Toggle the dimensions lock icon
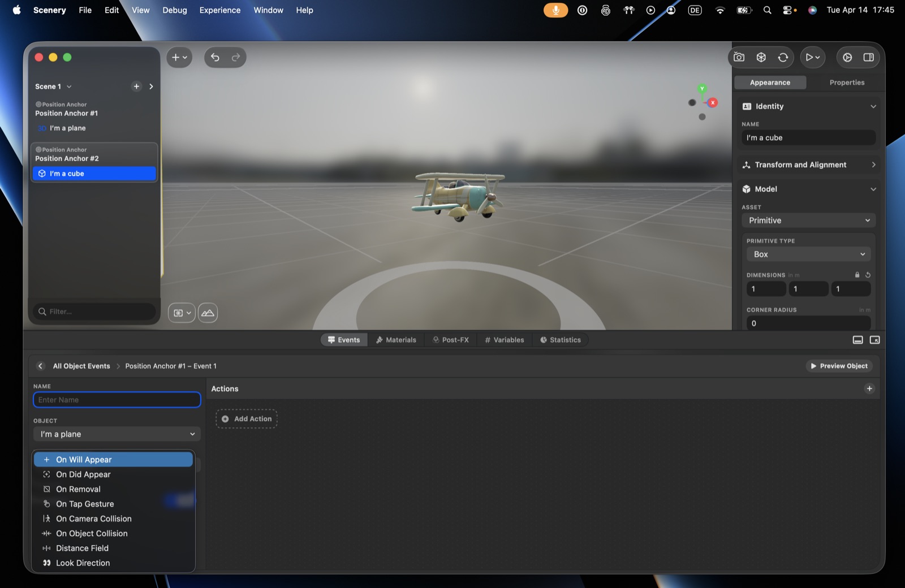The height and width of the screenshot is (588, 905). pyautogui.click(x=857, y=275)
